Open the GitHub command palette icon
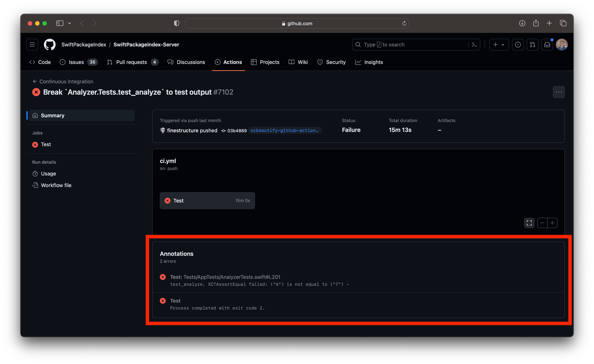This screenshot has height=364, width=594. click(474, 45)
